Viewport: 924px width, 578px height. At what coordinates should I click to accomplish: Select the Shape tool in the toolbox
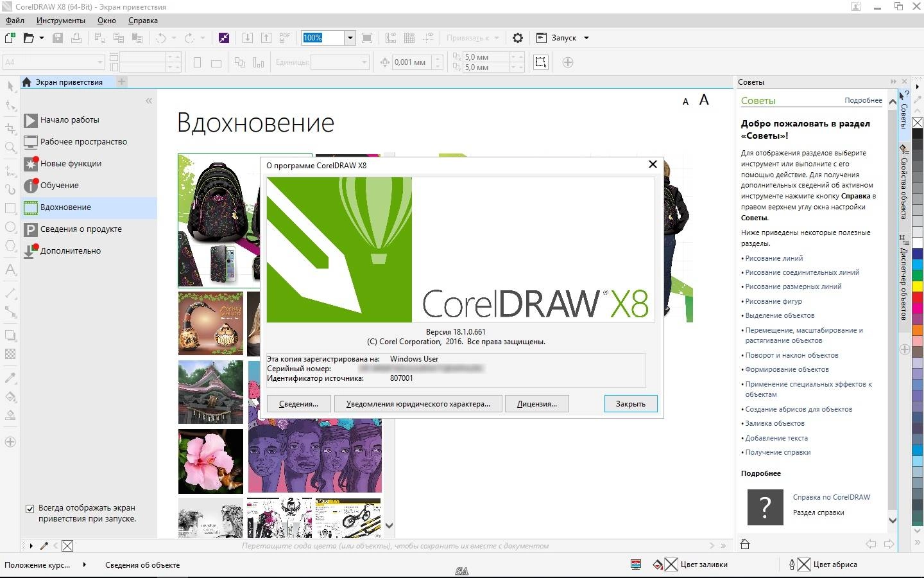(10, 105)
